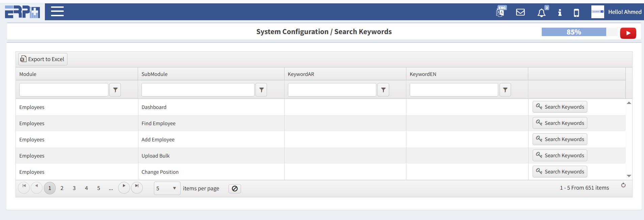
Task: Click the language translation ENG icon
Action: pos(501,12)
